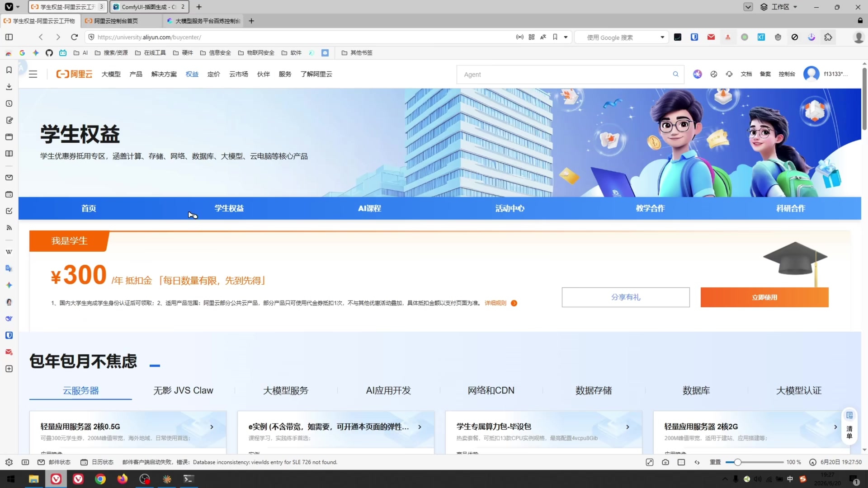Click the 大模型 item in Aliyun nav

(111, 74)
